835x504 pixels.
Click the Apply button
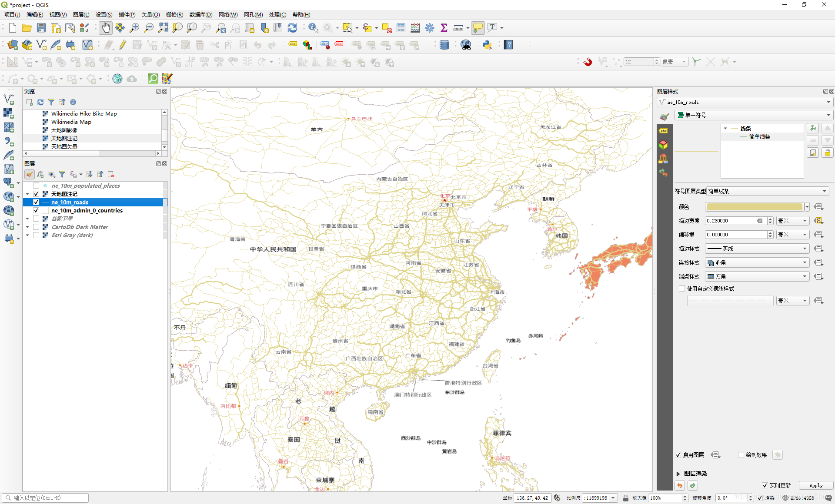tap(816, 485)
